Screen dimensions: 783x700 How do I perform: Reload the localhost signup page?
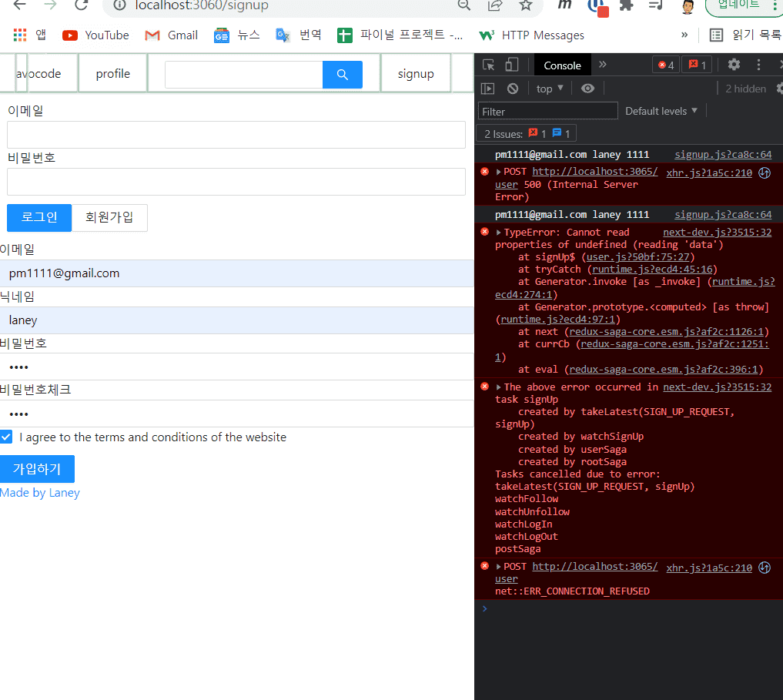[x=81, y=5]
